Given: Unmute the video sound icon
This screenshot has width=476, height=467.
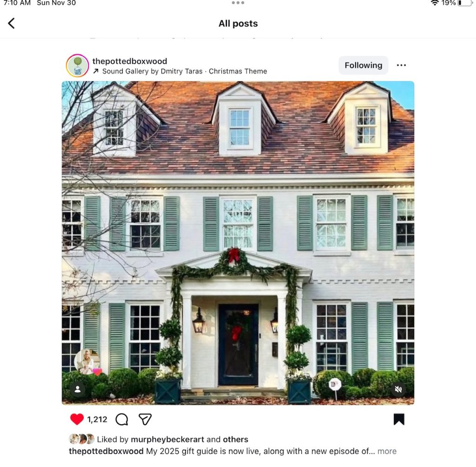Looking at the screenshot, I should [398, 389].
